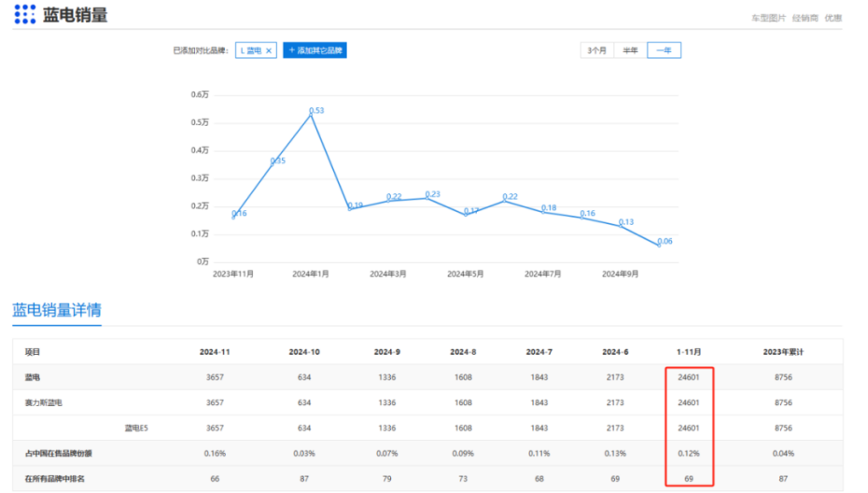Click the 0.17 chart data point

click(466, 215)
